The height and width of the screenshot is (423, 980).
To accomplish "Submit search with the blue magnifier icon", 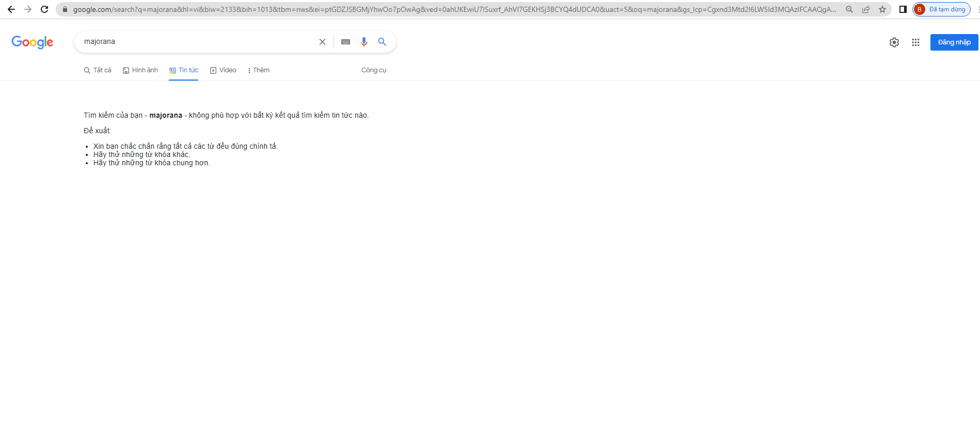I will click(382, 42).
